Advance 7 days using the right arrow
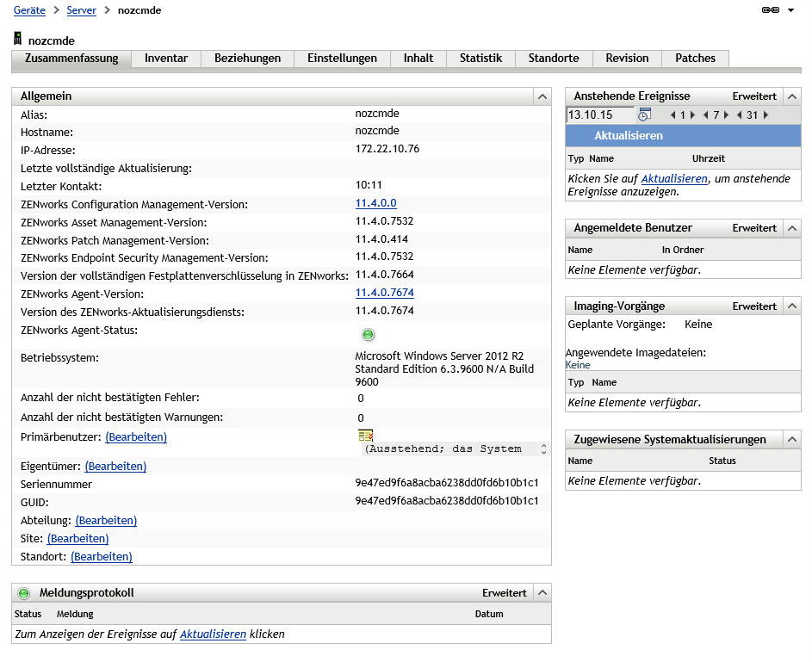 coord(726,115)
